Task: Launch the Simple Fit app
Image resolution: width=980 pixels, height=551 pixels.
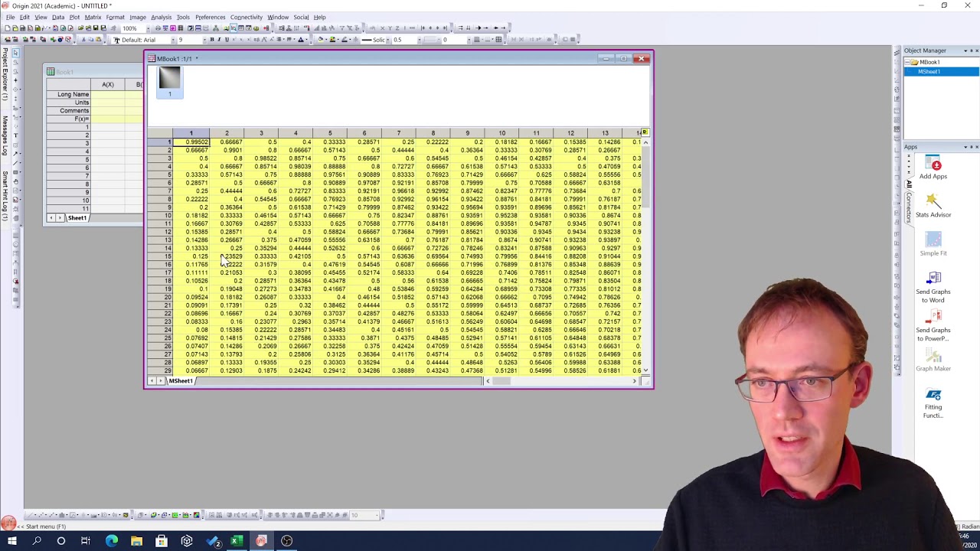Action: 933,244
